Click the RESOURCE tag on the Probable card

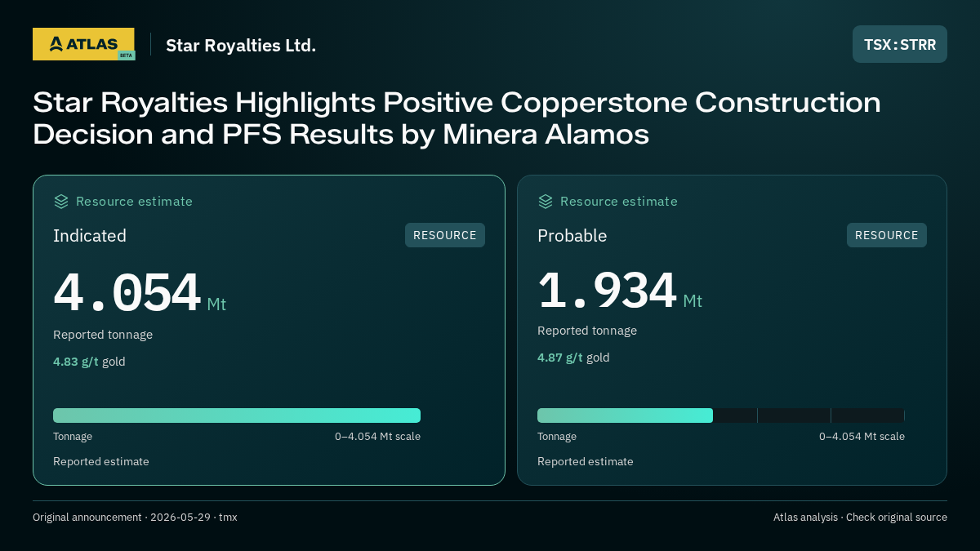(x=887, y=235)
